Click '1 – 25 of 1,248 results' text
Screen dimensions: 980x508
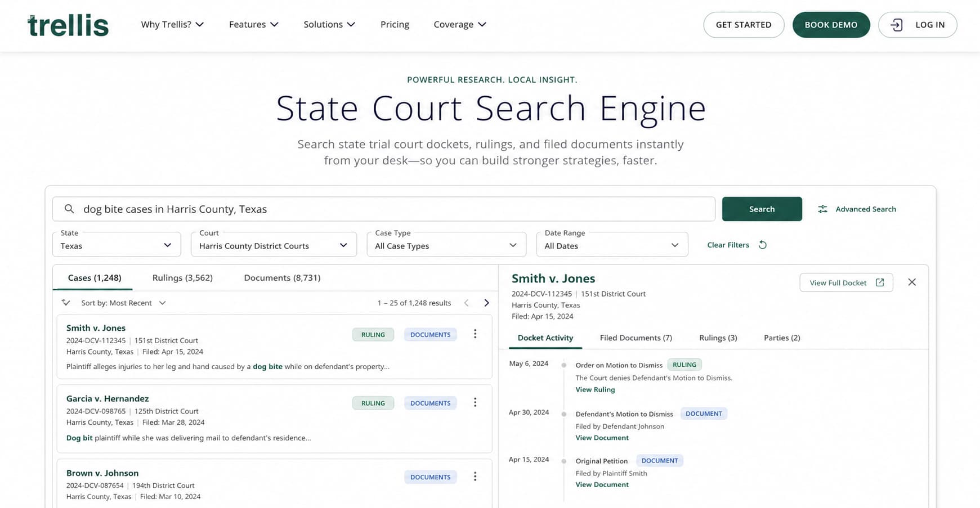click(x=414, y=303)
